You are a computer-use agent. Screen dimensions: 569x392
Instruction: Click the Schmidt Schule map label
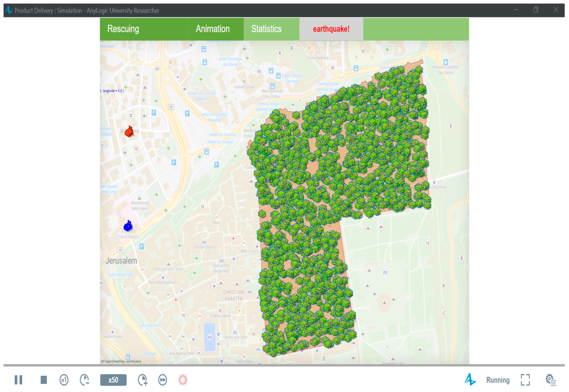tap(244, 87)
